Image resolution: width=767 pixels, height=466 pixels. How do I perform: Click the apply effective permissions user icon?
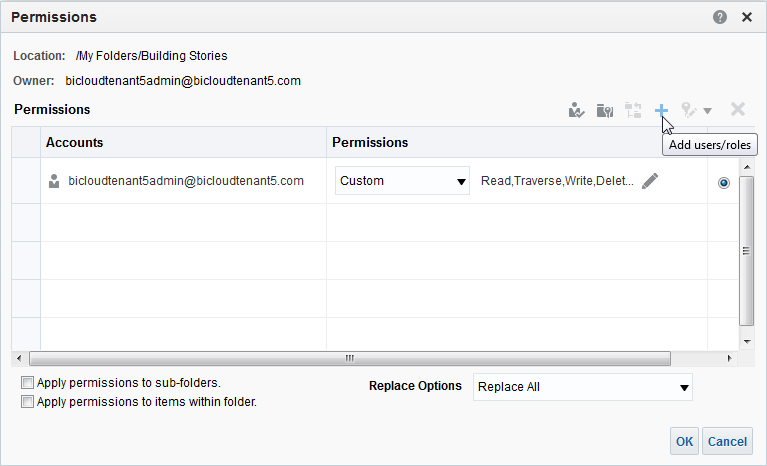tap(577, 110)
